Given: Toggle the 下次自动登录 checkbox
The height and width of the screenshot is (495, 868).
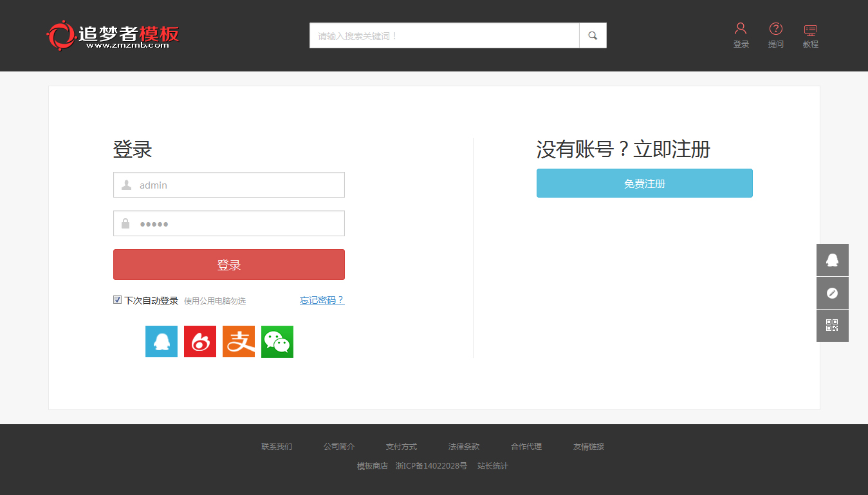Looking at the screenshot, I should (118, 300).
